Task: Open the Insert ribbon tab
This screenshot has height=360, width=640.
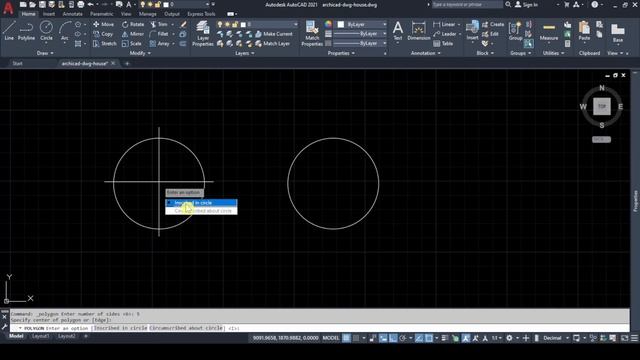Action: coord(49,14)
